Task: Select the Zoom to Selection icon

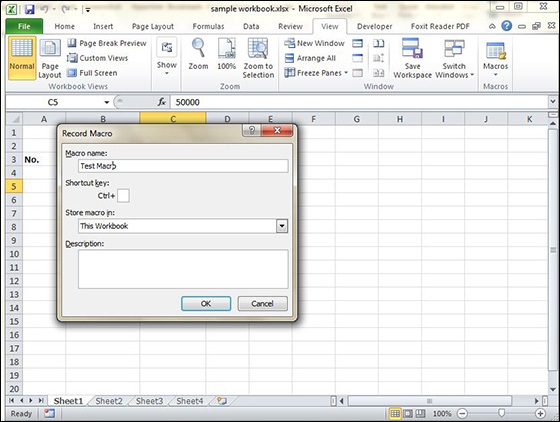Action: [258, 49]
